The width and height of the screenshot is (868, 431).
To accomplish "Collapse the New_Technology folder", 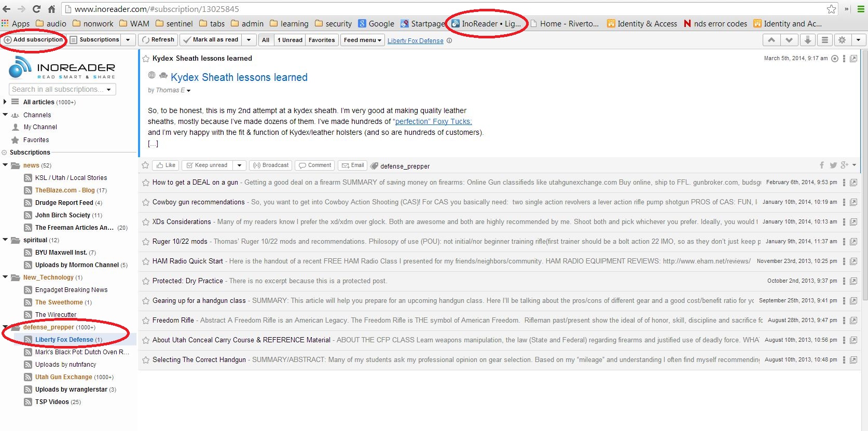I will coord(5,277).
